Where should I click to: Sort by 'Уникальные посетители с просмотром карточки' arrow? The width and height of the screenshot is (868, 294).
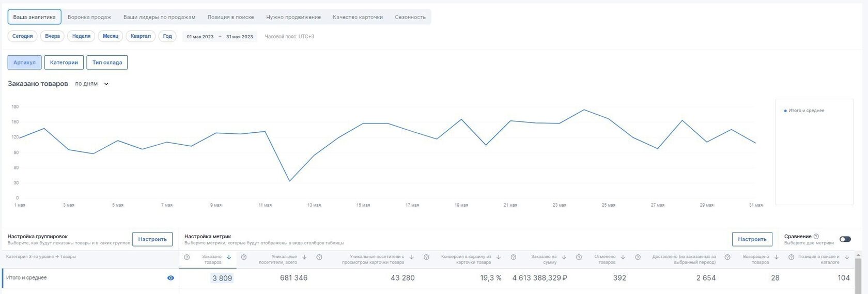click(x=412, y=257)
